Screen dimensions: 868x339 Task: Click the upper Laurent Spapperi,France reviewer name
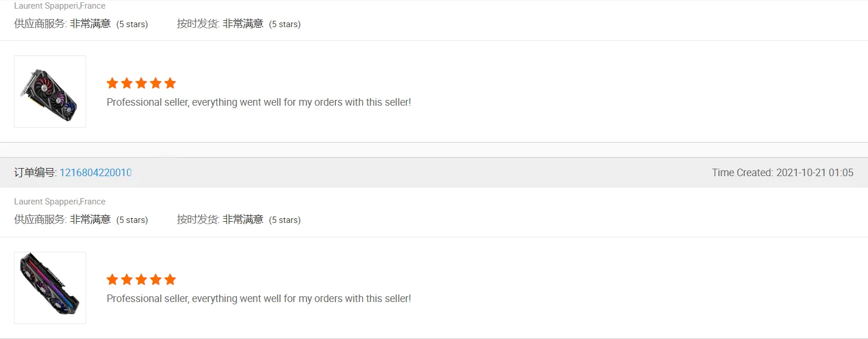[60, 6]
